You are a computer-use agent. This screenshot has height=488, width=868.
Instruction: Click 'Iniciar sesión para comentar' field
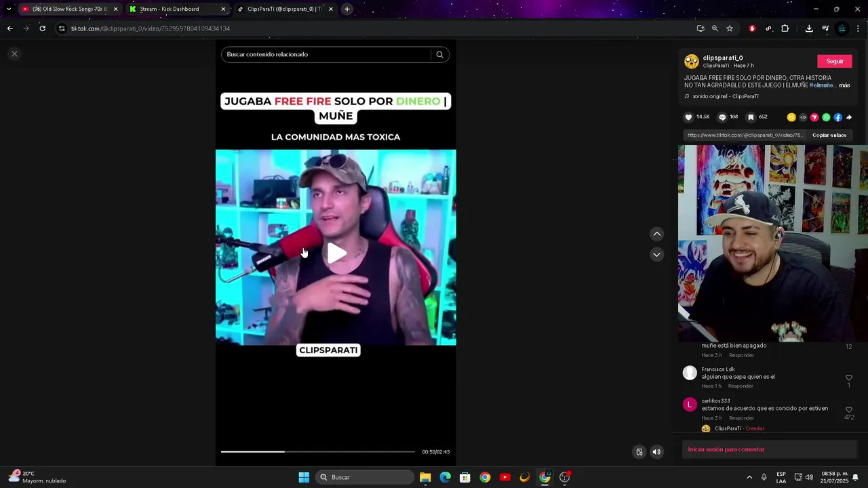pos(770,449)
